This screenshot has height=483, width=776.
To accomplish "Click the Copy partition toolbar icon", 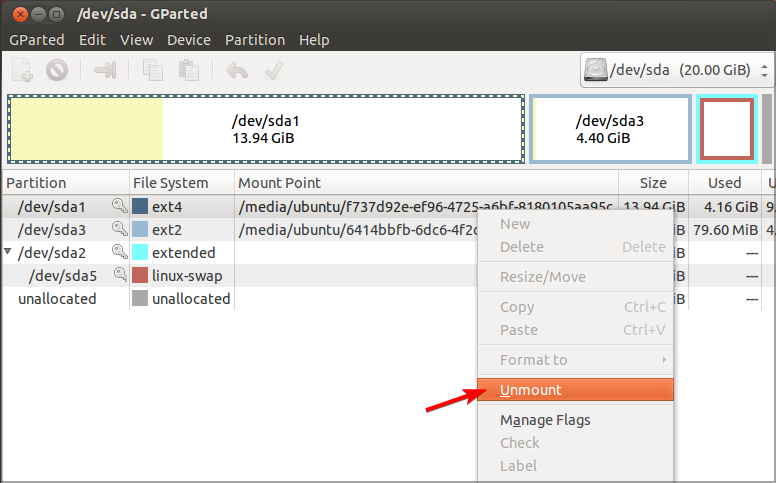I will coord(153,70).
